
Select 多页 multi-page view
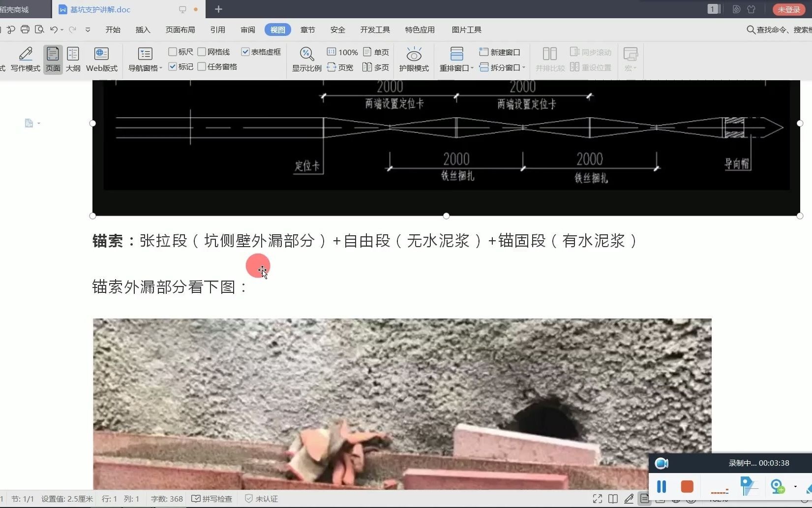pos(376,67)
